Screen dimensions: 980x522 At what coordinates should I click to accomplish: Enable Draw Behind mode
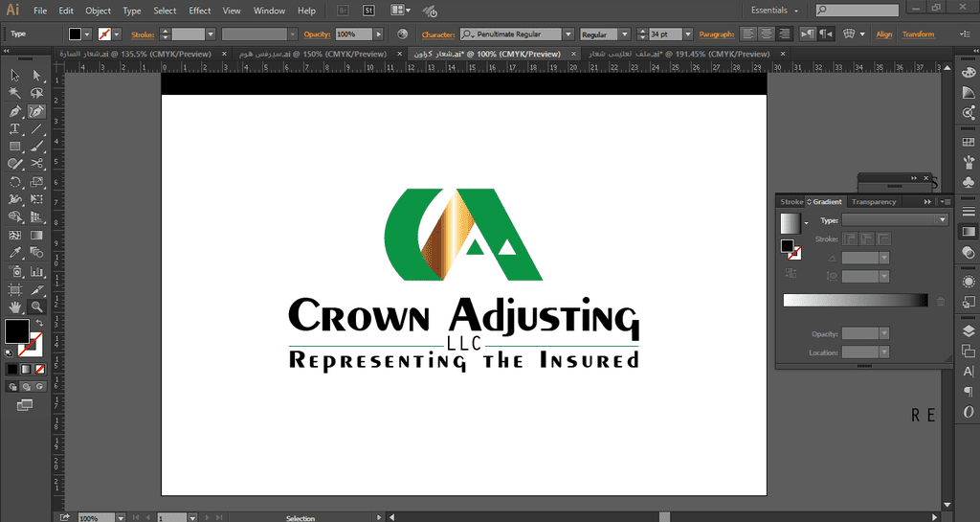pos(26,387)
